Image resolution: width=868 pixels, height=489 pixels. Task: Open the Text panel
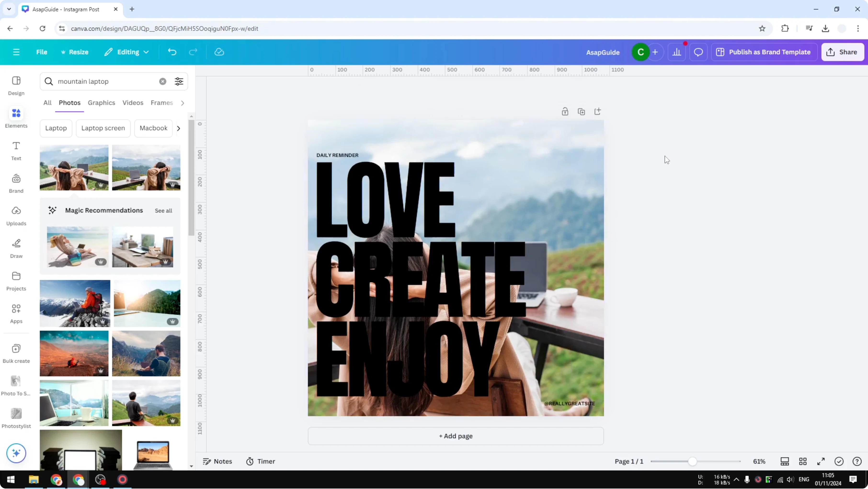(x=16, y=150)
